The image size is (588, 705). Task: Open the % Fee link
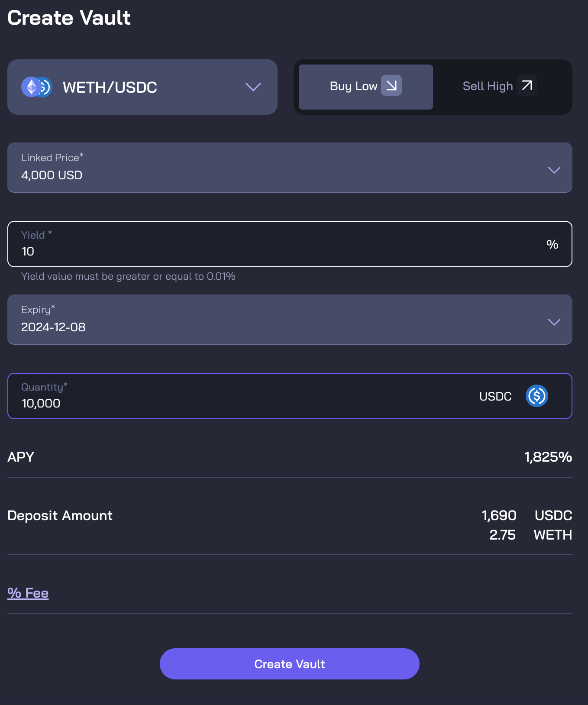pyautogui.click(x=28, y=593)
